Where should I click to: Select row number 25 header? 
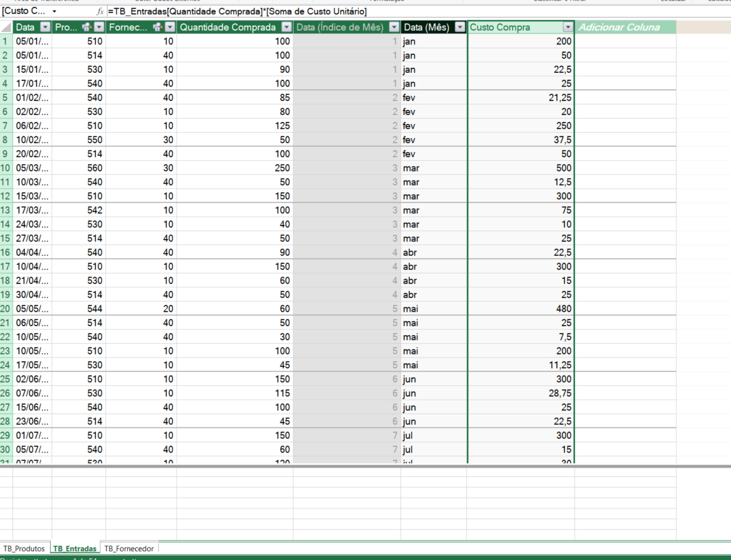(x=6, y=379)
